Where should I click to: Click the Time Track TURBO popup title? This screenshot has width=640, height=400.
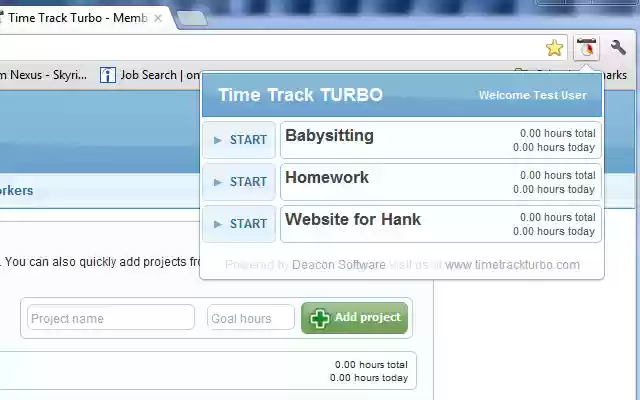pos(300,95)
